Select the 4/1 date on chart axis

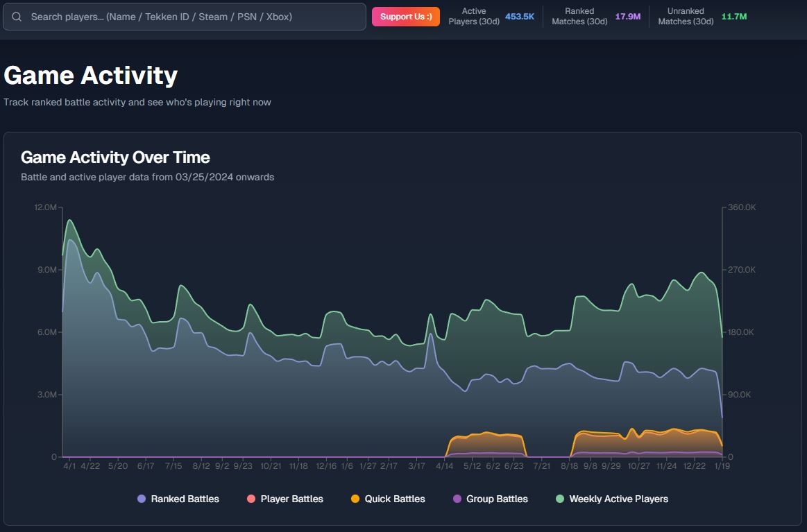click(x=69, y=467)
